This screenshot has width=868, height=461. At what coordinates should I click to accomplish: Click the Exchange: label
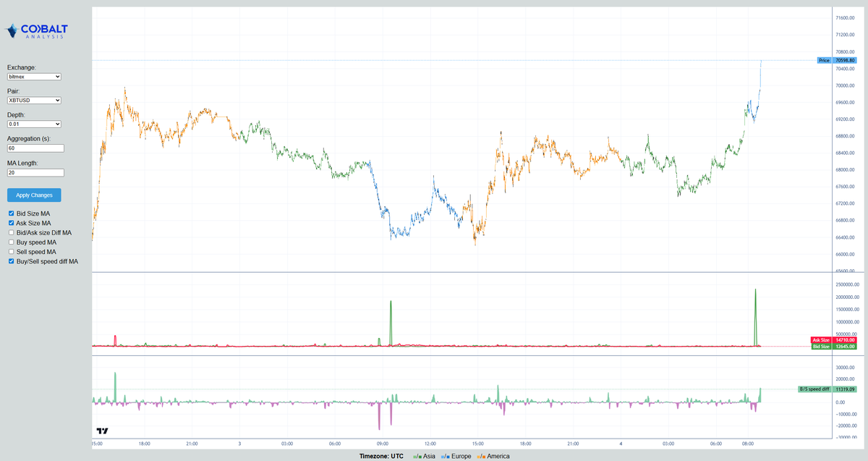(22, 67)
